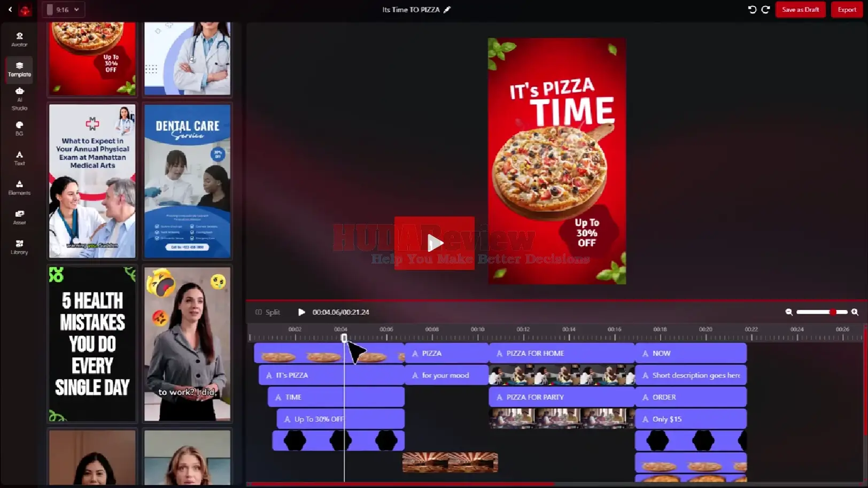This screenshot has width=868, height=488.
Task: Open the Avatar sidebar panel
Action: click(x=19, y=40)
